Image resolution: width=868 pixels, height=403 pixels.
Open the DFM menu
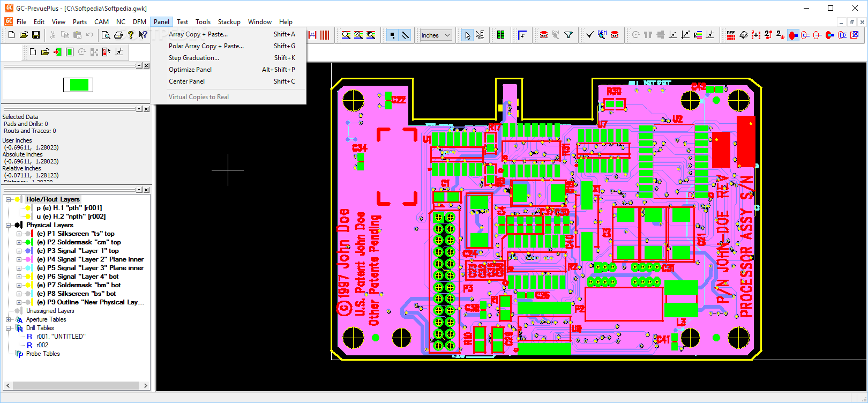click(x=139, y=22)
